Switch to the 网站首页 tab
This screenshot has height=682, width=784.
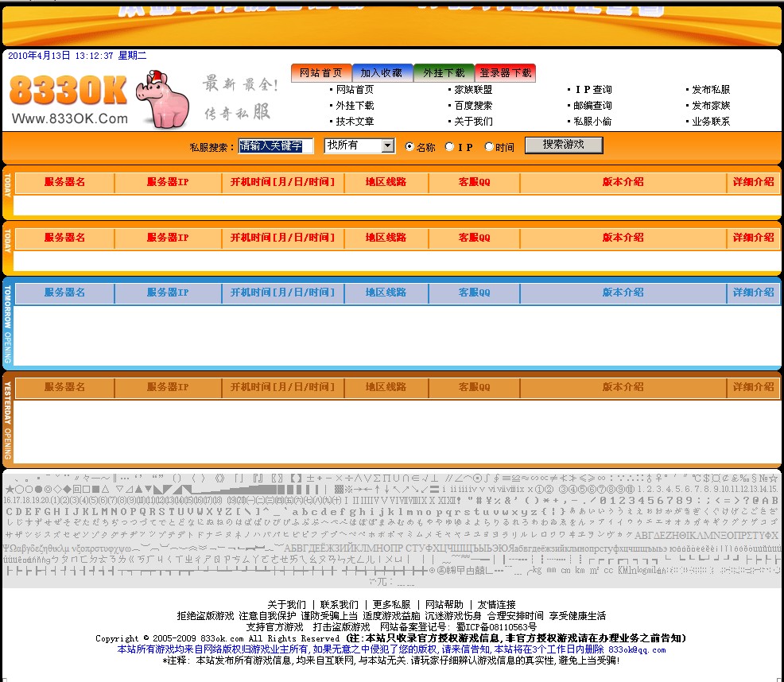tap(320, 72)
